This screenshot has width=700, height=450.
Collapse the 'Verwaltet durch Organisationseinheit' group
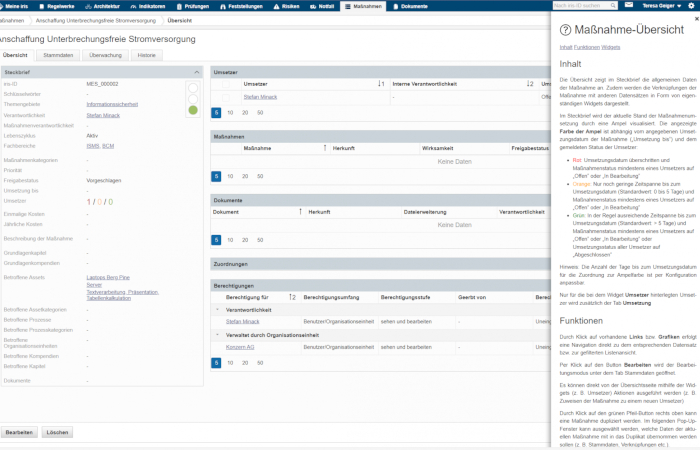click(x=217, y=334)
